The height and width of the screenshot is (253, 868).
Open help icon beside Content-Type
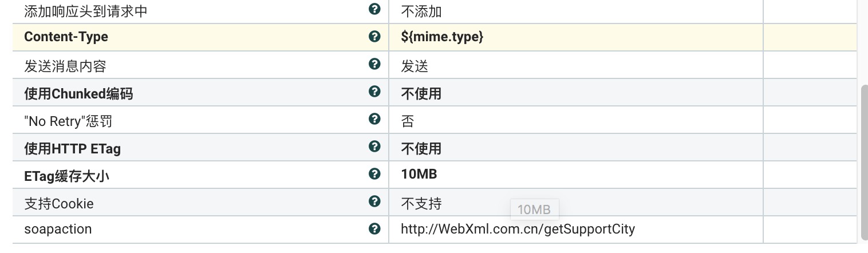click(x=374, y=37)
